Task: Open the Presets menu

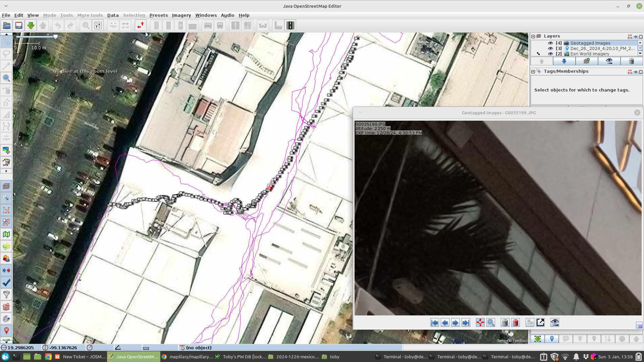Action: pyautogui.click(x=158, y=15)
